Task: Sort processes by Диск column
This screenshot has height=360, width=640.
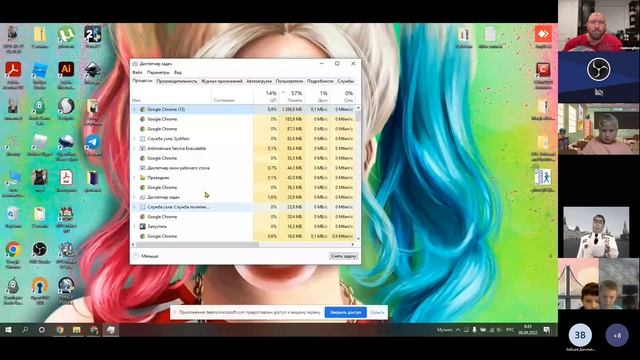Action: click(x=318, y=96)
